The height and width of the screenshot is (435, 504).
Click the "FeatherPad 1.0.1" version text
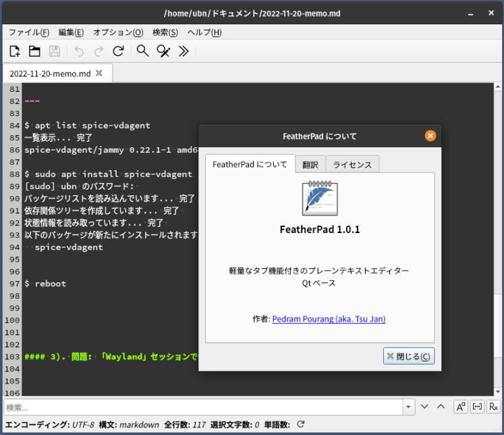pyautogui.click(x=320, y=230)
